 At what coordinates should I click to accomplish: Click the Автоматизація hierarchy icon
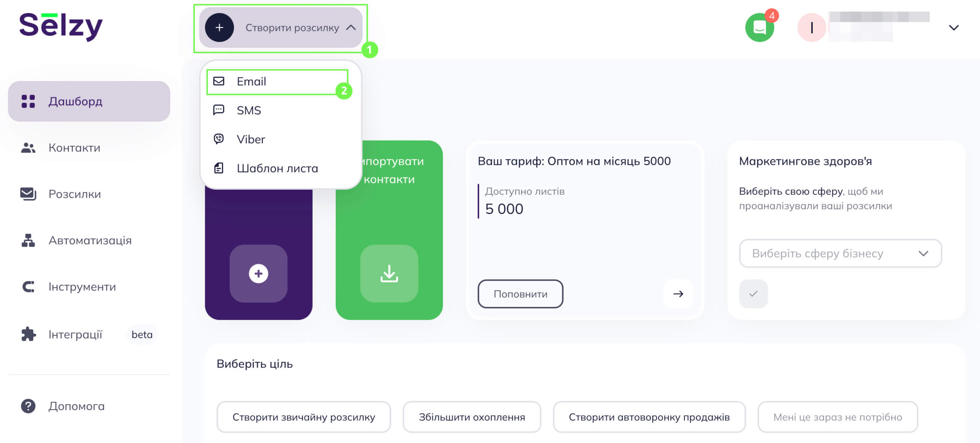point(28,240)
